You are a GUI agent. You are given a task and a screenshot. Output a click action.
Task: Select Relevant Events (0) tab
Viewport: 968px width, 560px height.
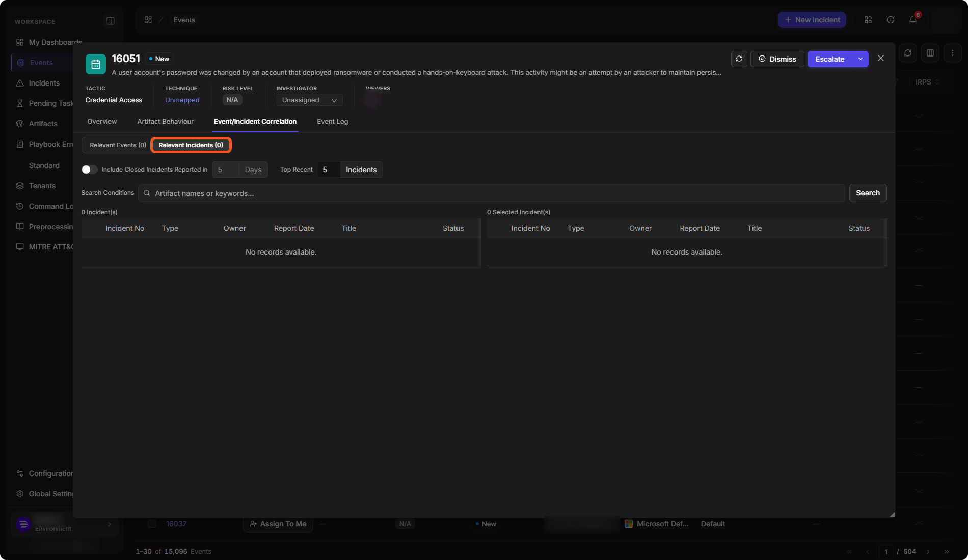coord(118,145)
